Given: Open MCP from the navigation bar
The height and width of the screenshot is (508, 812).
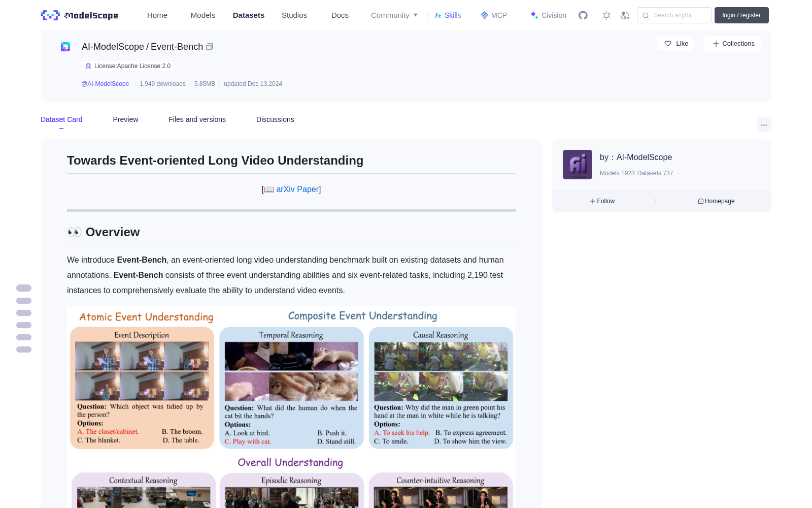Looking at the screenshot, I should [493, 15].
